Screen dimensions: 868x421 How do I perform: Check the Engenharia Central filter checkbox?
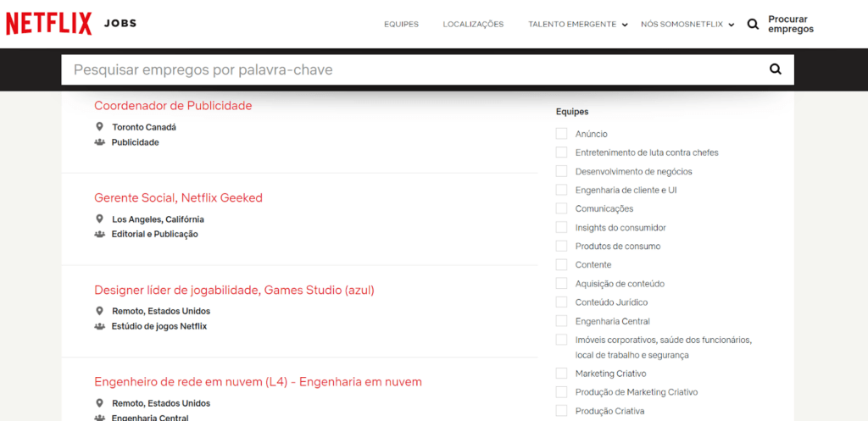562,321
